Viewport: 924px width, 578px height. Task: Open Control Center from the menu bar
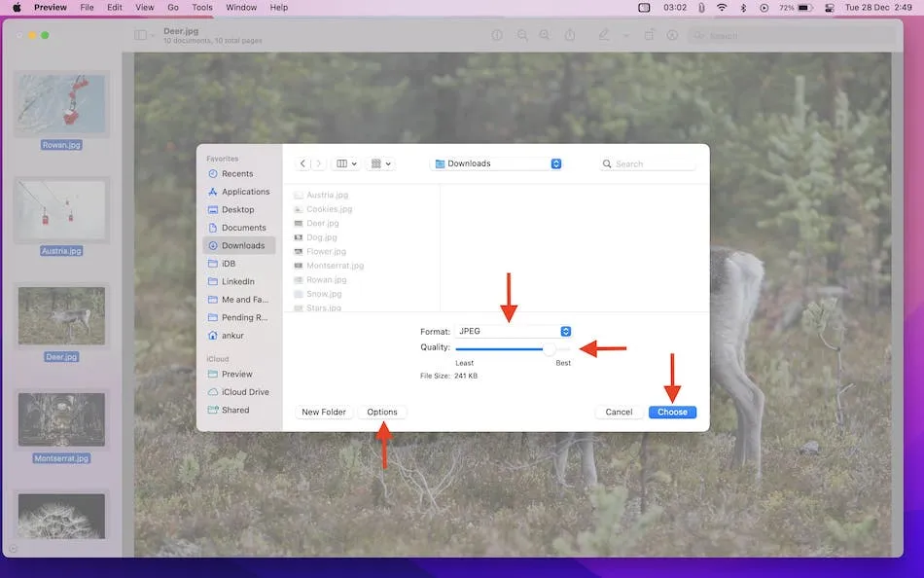click(x=830, y=8)
